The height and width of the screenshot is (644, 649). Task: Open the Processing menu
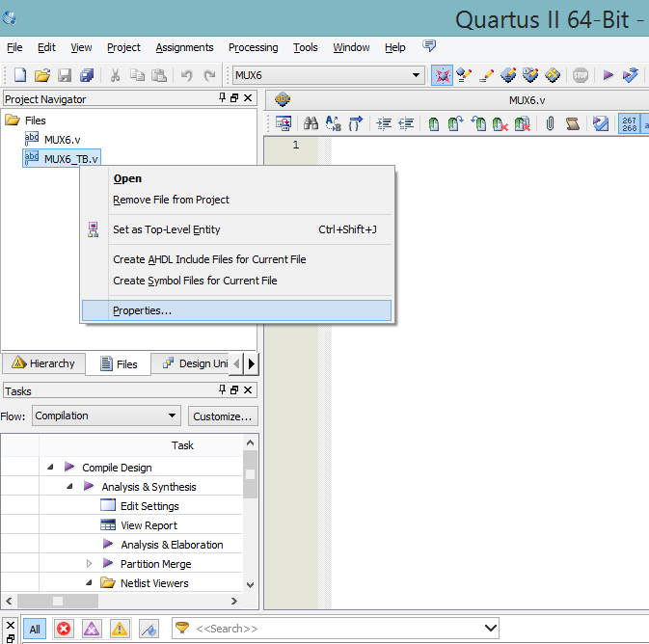(253, 47)
